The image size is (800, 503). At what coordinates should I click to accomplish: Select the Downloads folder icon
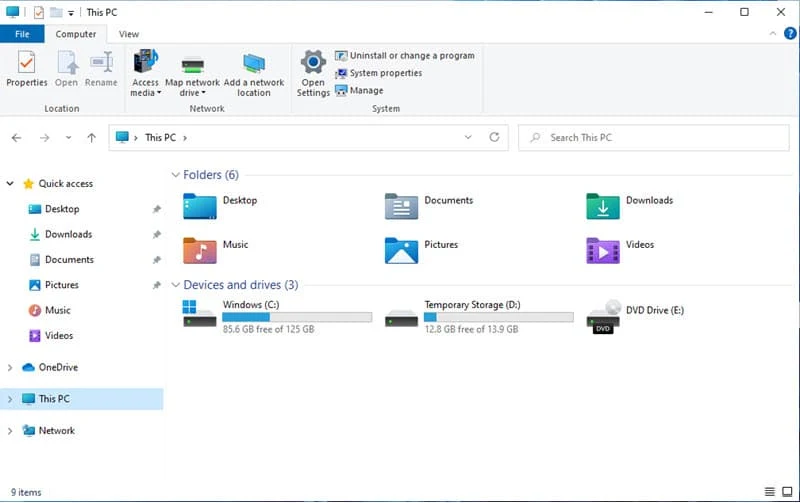pos(603,206)
